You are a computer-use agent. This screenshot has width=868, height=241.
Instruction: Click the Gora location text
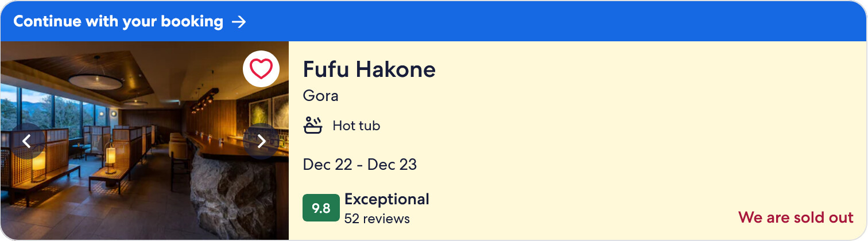[320, 96]
